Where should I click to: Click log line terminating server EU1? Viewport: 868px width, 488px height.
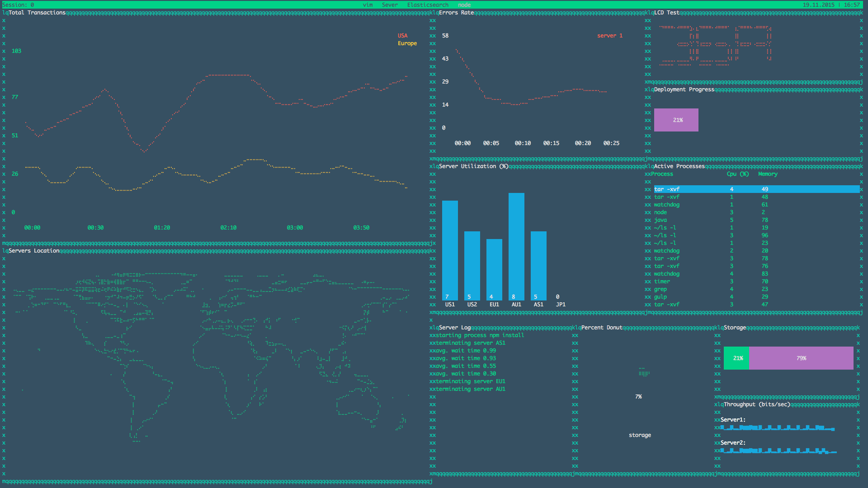pyautogui.click(x=471, y=381)
